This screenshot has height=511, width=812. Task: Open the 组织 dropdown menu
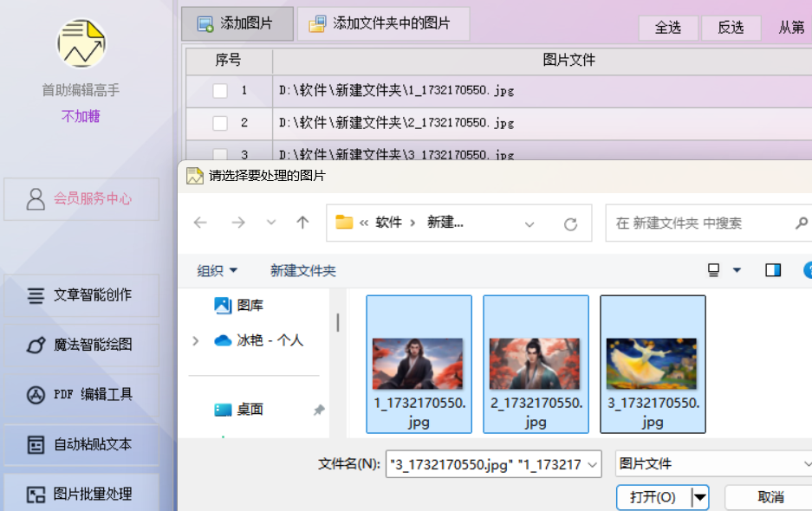[217, 270]
